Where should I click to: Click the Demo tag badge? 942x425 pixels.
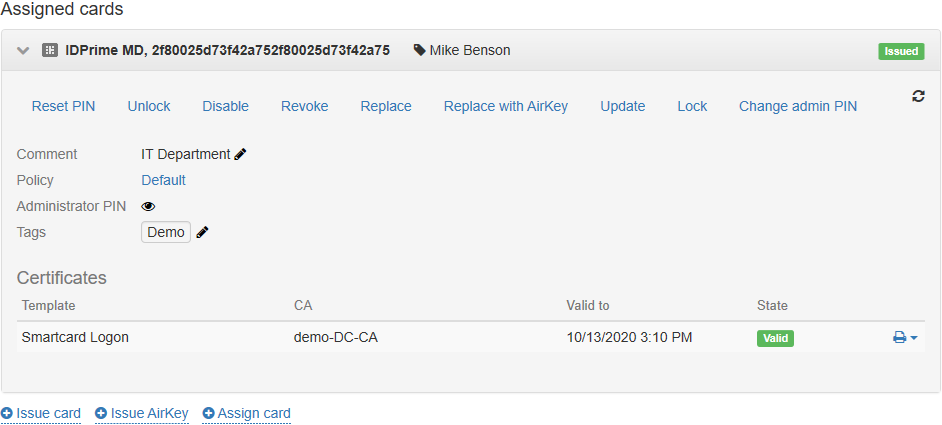tap(166, 232)
